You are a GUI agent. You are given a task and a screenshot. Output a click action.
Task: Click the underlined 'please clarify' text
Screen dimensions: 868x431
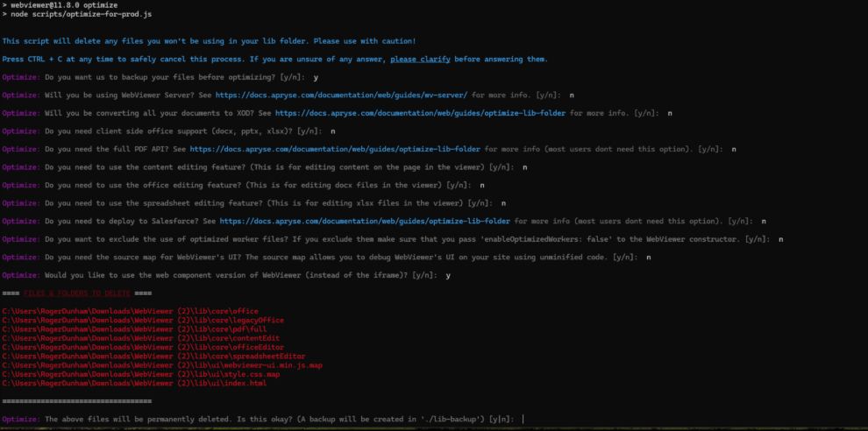tap(420, 60)
